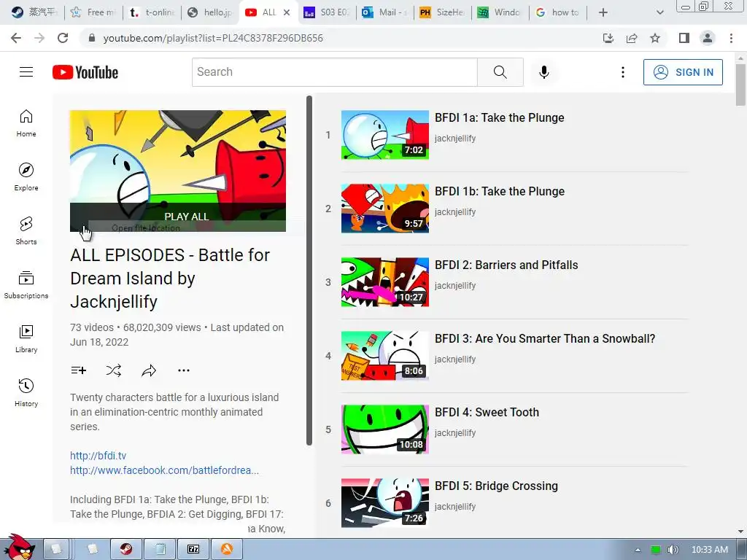Open BFDI 1b: Take the Plunge title

pos(499,192)
